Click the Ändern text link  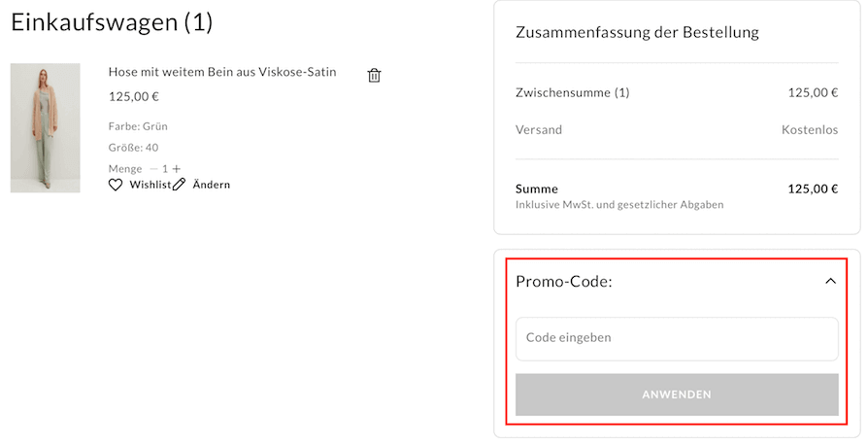[211, 186]
